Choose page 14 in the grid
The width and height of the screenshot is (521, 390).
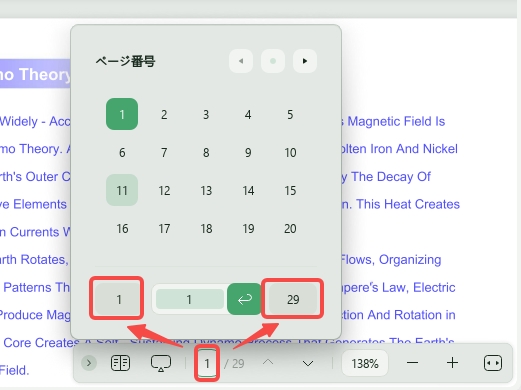click(x=248, y=191)
